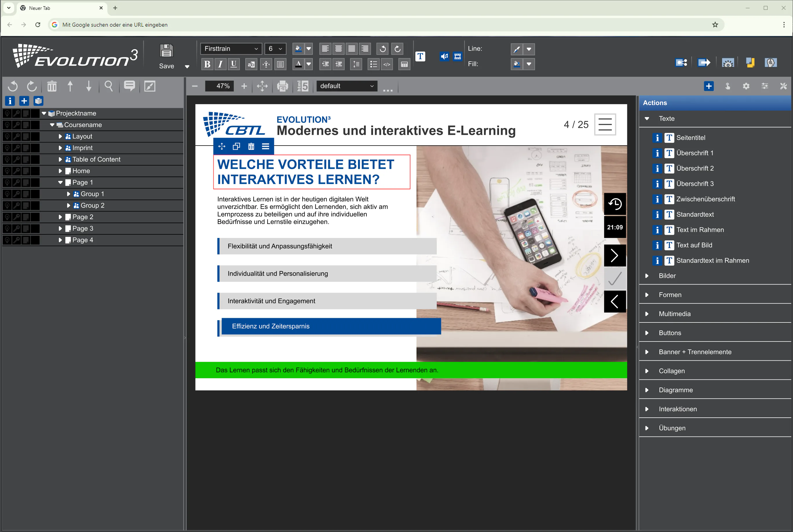The height and width of the screenshot is (532, 793).
Task: Toggle the key lock icon for Home row
Action: click(x=16, y=171)
